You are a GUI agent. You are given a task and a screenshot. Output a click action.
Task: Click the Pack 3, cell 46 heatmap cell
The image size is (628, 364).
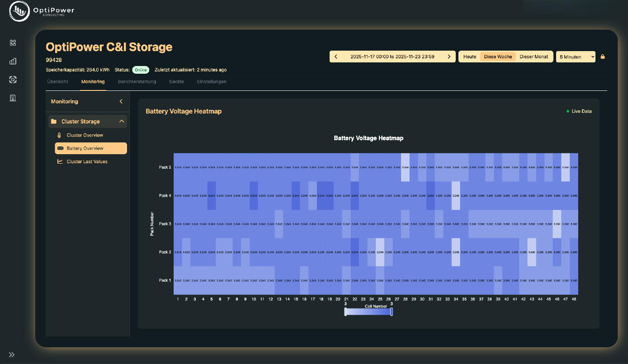point(557,224)
